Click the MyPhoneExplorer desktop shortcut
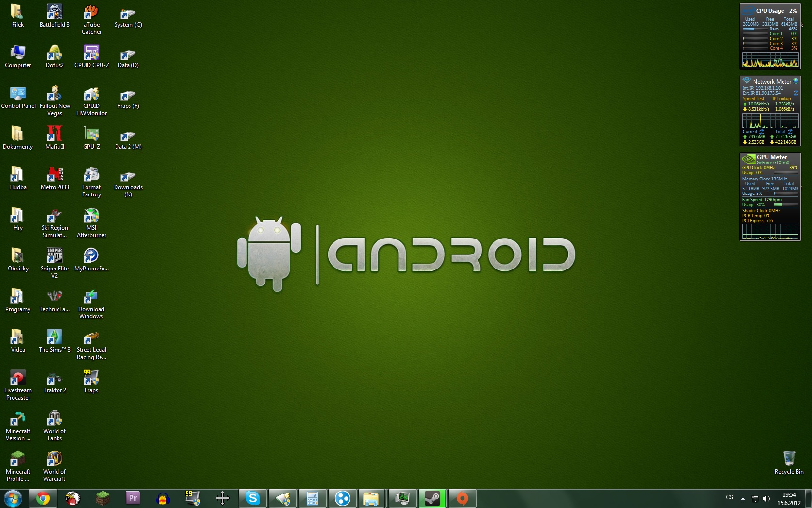 pos(91,260)
